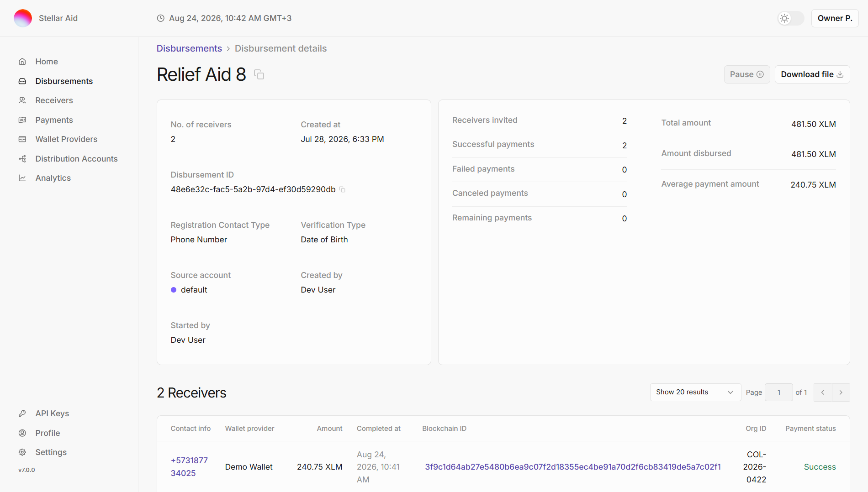Click the 240.75 XLM amount in table

point(320,467)
